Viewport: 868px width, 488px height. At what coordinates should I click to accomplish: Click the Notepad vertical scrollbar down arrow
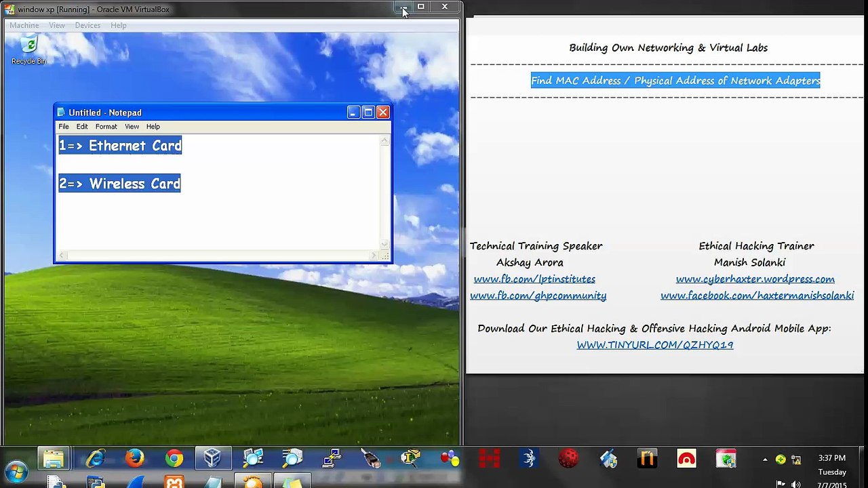384,245
